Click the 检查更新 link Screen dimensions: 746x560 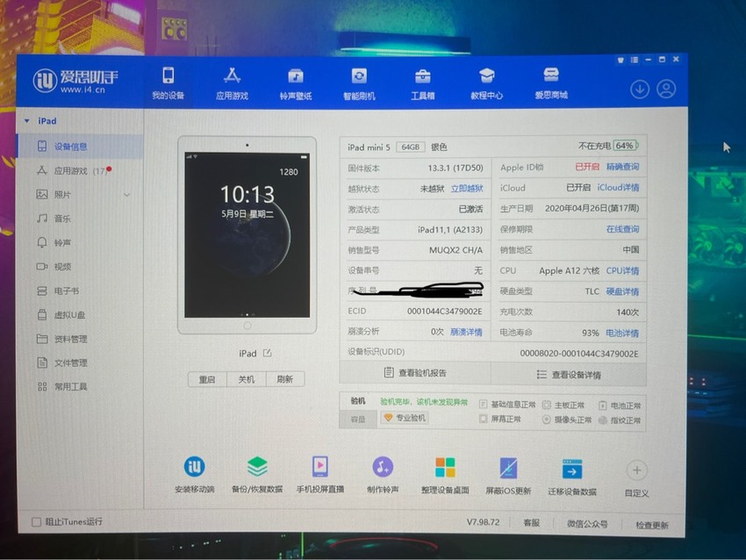point(652,525)
